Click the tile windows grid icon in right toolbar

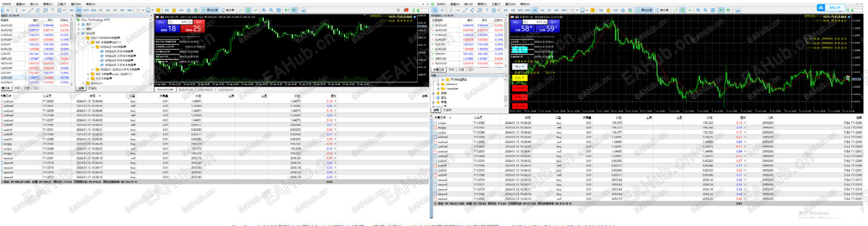pos(713,10)
